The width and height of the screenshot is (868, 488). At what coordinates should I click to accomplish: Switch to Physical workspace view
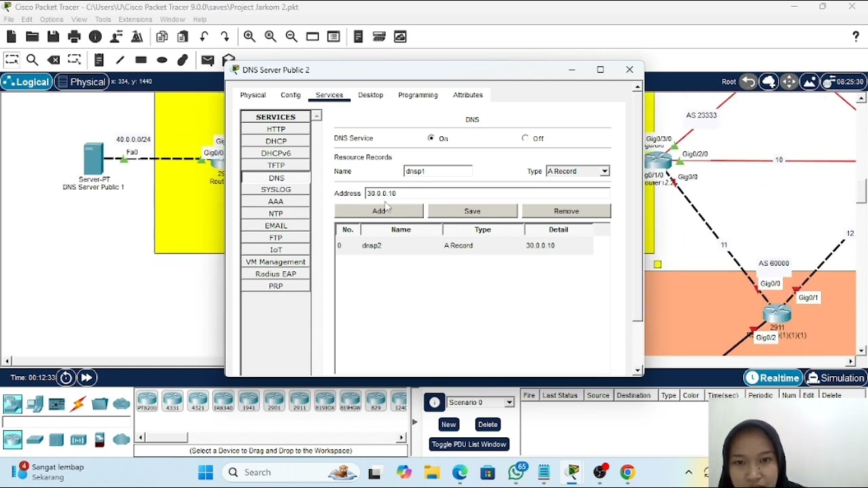81,82
